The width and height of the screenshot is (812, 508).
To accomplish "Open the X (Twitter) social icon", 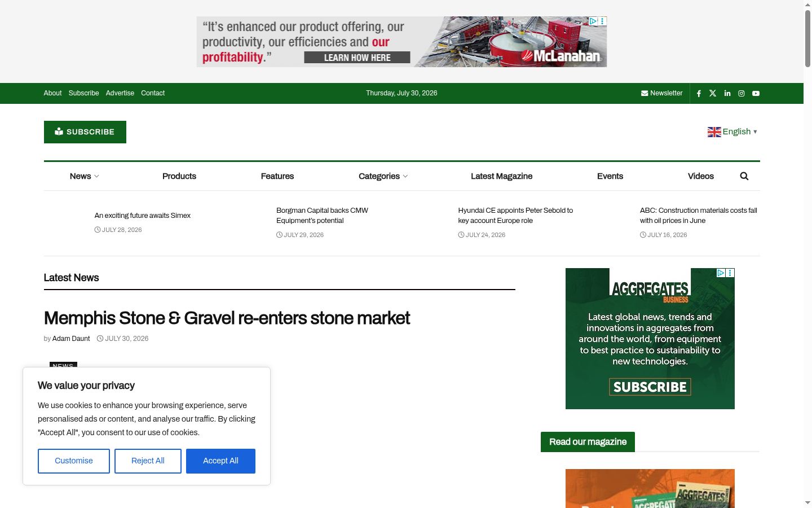I will pyautogui.click(x=713, y=94).
